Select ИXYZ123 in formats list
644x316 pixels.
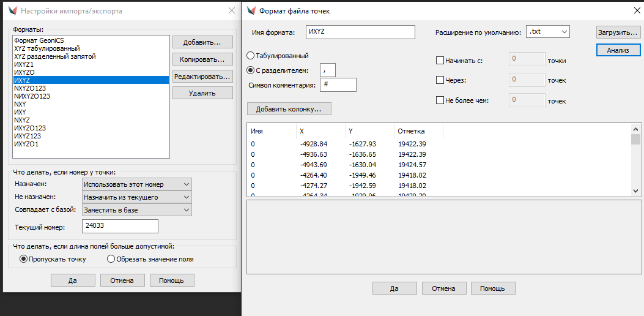click(91, 136)
